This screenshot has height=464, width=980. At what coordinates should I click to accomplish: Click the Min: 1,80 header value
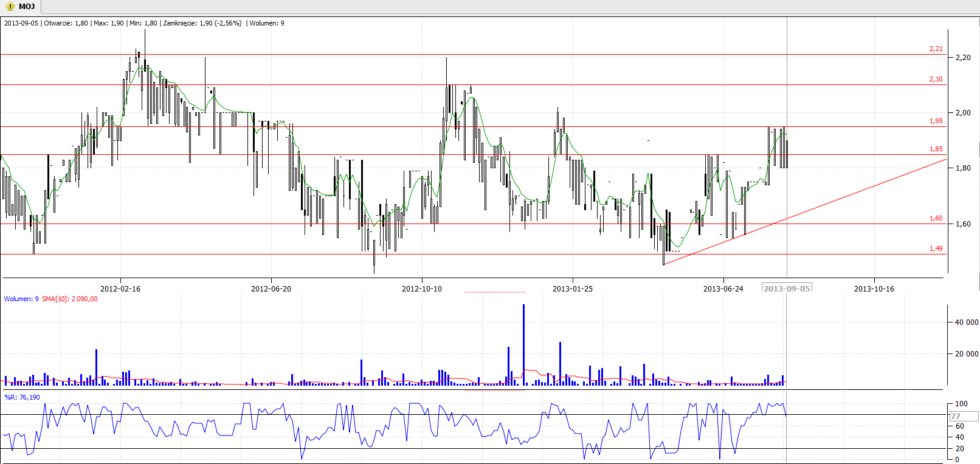pos(143,23)
